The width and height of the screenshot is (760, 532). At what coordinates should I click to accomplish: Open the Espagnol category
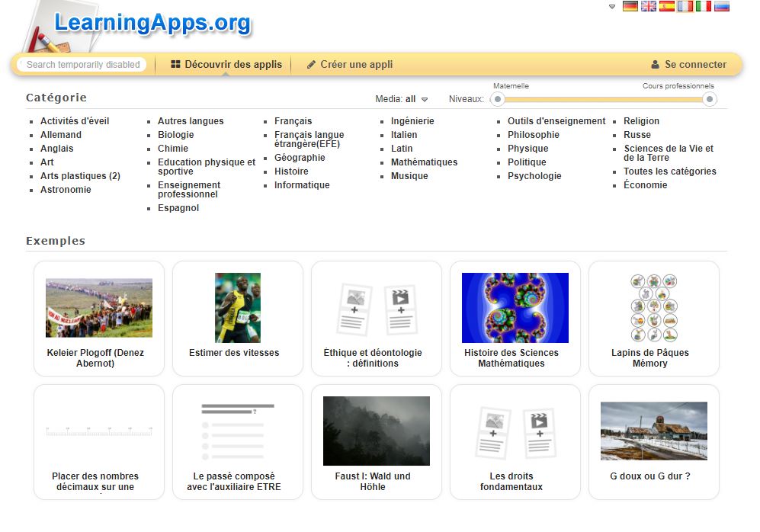tap(178, 208)
